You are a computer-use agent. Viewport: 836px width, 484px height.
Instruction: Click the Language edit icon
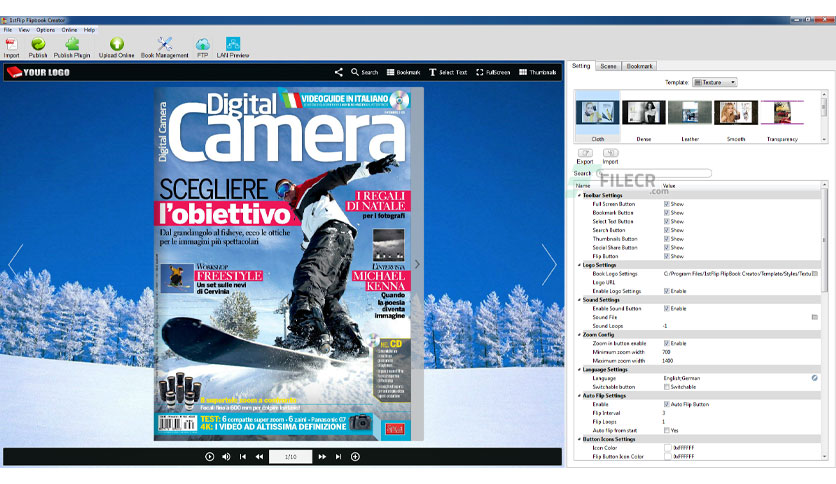coord(815,378)
